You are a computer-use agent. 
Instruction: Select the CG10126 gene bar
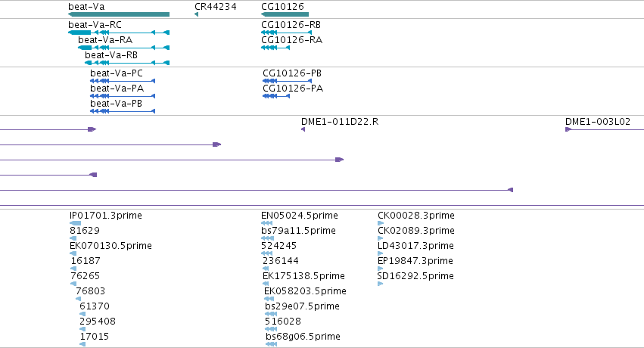285,14
